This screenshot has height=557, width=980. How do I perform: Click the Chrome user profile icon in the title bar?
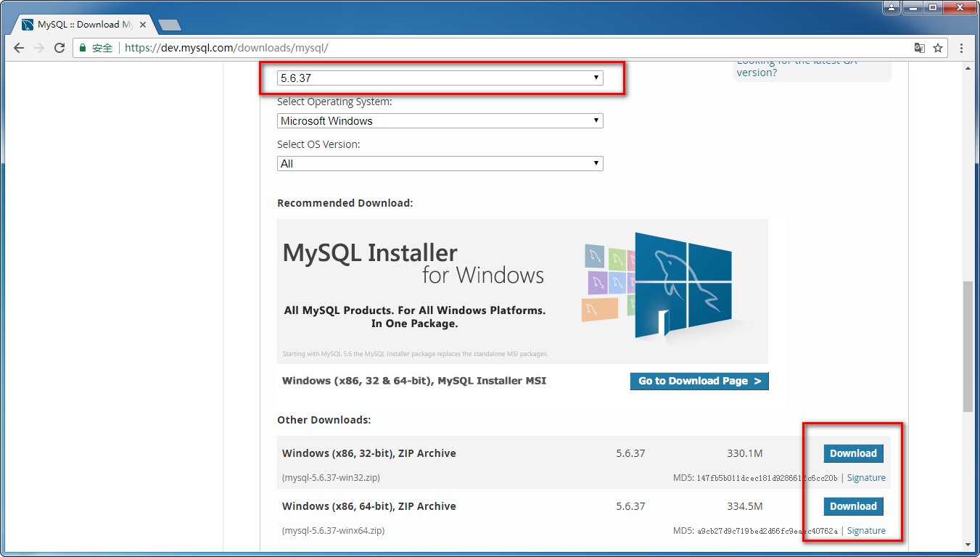coord(892,7)
